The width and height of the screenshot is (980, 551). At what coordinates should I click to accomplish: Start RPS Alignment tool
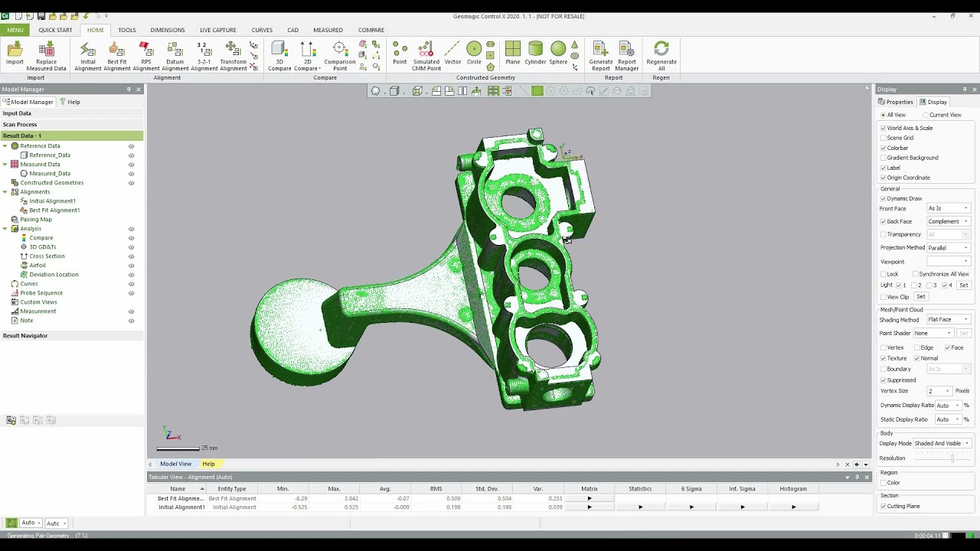(145, 56)
